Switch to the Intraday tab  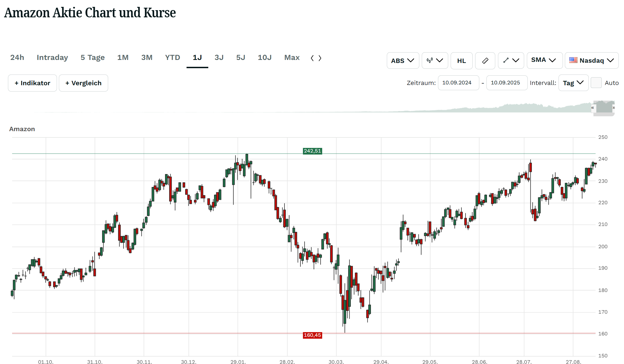(x=52, y=57)
